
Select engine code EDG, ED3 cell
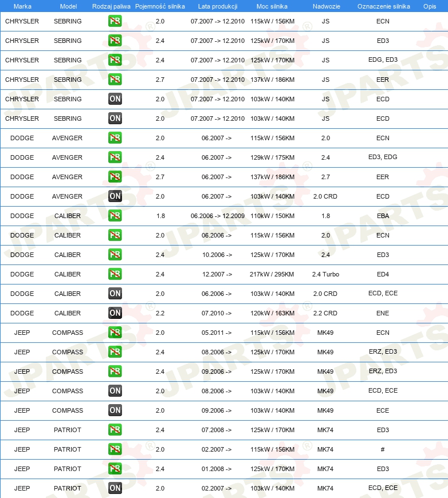click(x=383, y=60)
